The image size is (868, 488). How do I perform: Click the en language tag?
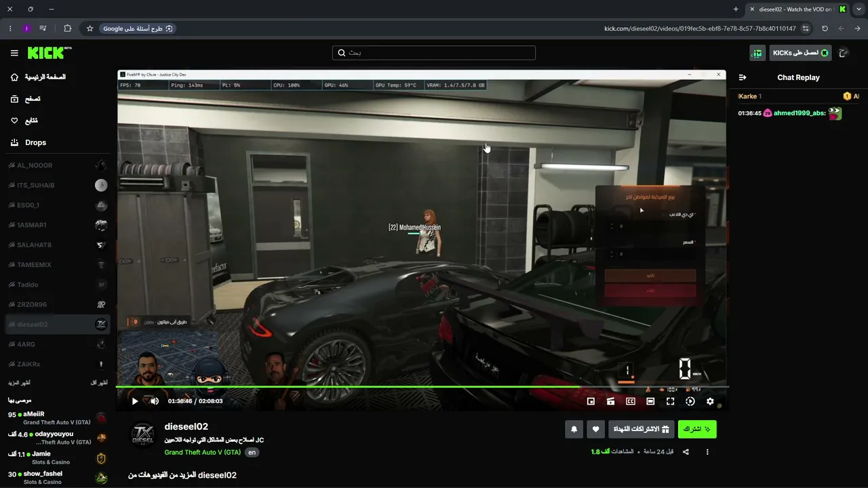[252, 452]
